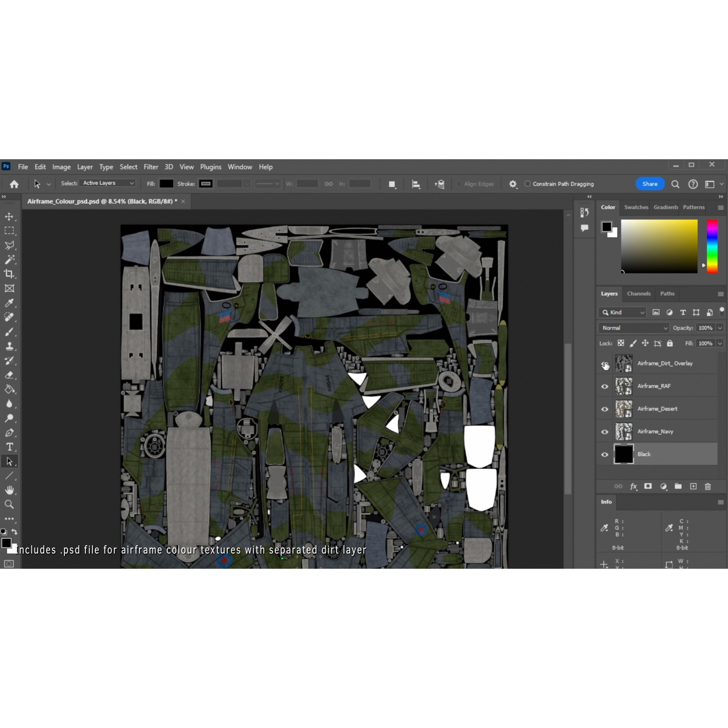728x728 pixels.
Task: Expand the layer Opacity dropdown arrow
Action: (720, 328)
